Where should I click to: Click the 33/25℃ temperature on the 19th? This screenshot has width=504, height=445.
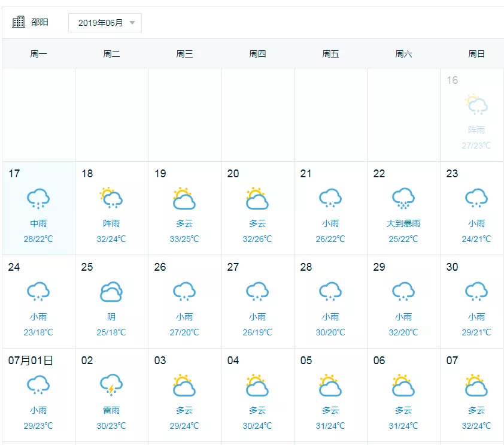[184, 239]
